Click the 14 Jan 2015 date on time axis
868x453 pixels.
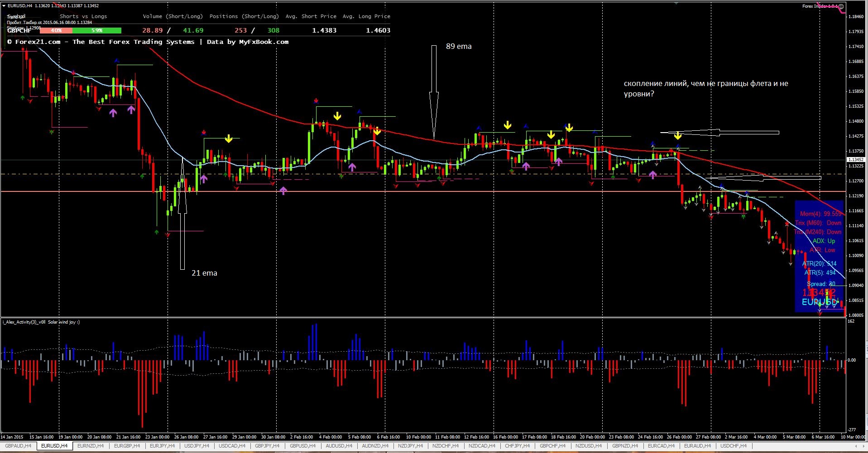tap(12, 437)
